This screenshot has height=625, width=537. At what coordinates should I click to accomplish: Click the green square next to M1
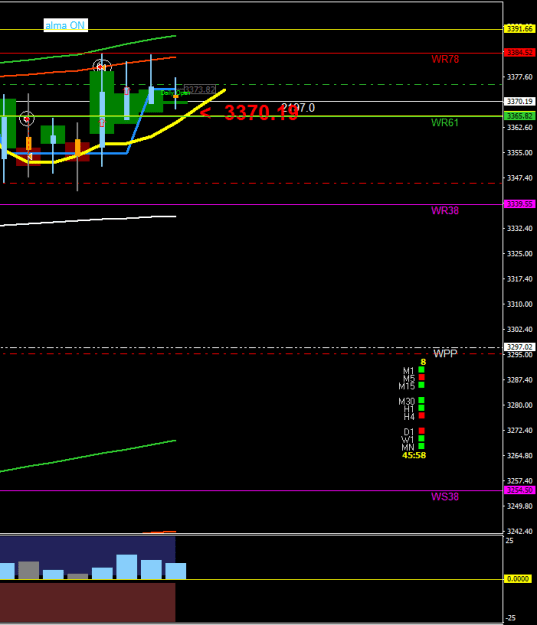pyautogui.click(x=421, y=370)
